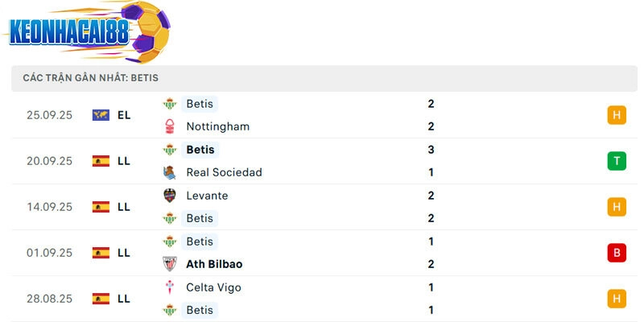Click the Nottingham club crest
This screenshot has width=644, height=322.
170,126
